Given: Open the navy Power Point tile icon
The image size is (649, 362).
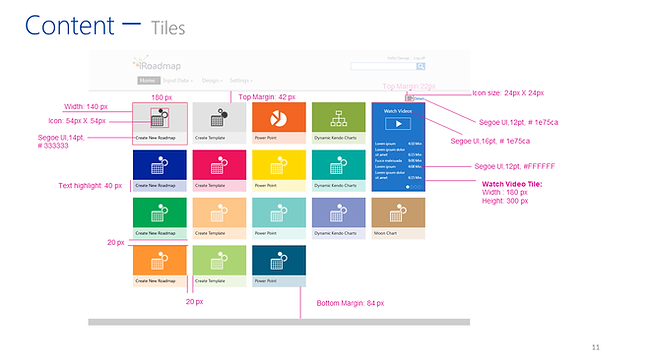Looking at the screenshot, I should tap(279, 261).
